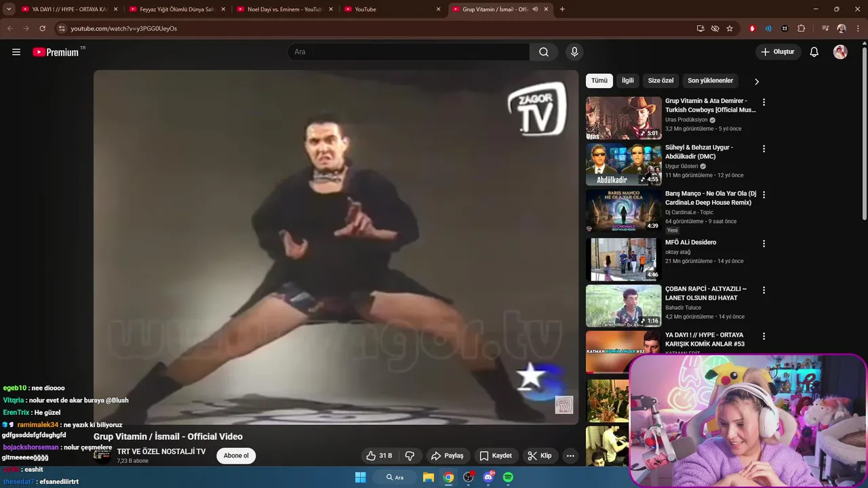The image size is (868, 488).
Task: Switch to the Noel Dayi vs. Eminem tab
Action: click(x=285, y=9)
